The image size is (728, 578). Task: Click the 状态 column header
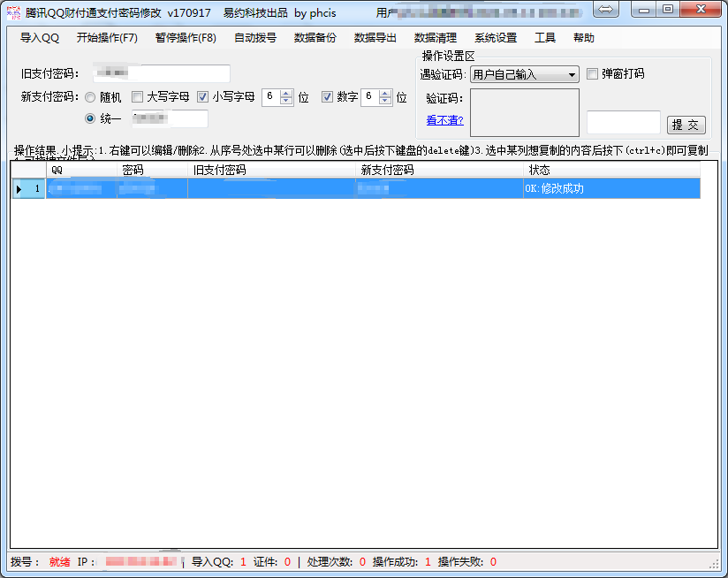click(612, 170)
